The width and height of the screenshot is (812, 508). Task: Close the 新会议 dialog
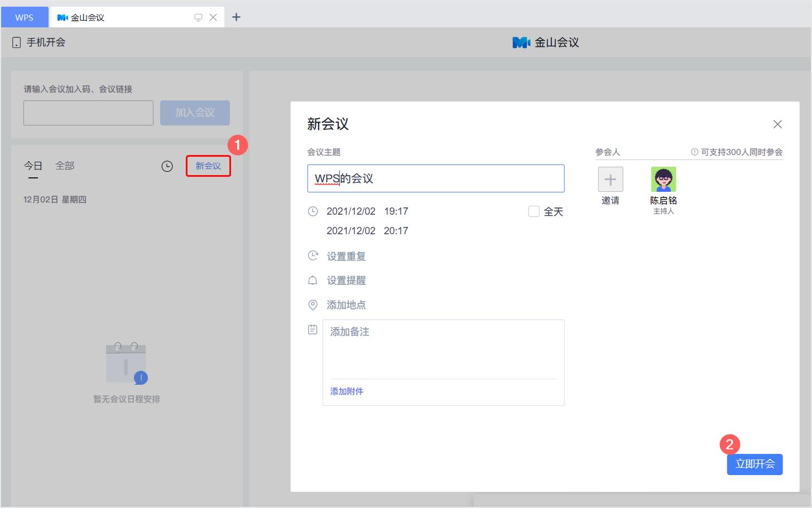[x=777, y=124]
